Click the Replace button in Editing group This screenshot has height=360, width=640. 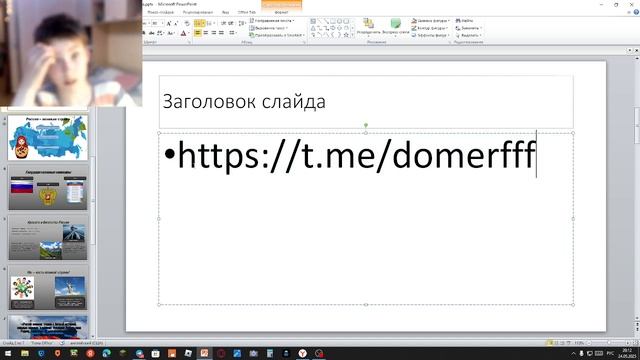point(469,28)
